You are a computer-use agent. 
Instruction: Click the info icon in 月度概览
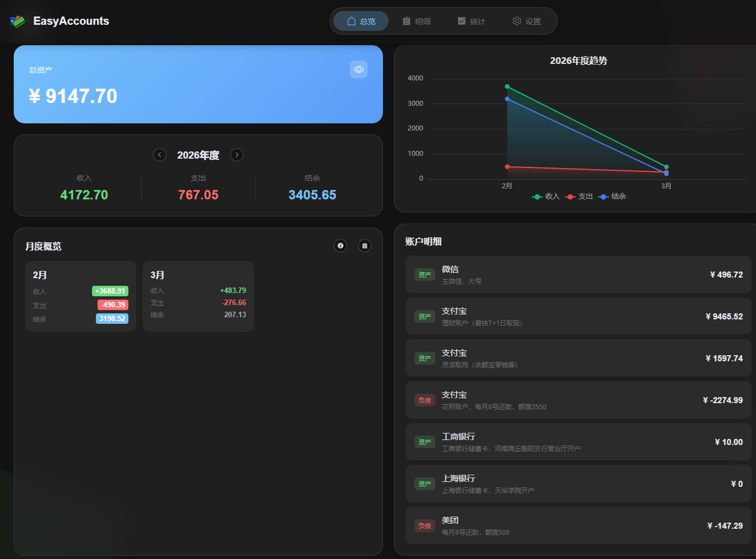341,246
